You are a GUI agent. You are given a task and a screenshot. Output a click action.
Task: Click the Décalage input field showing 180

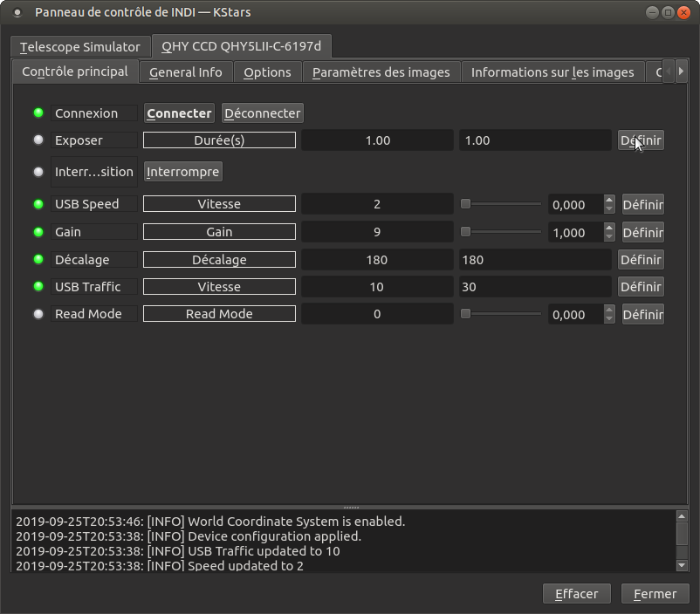[x=535, y=260]
